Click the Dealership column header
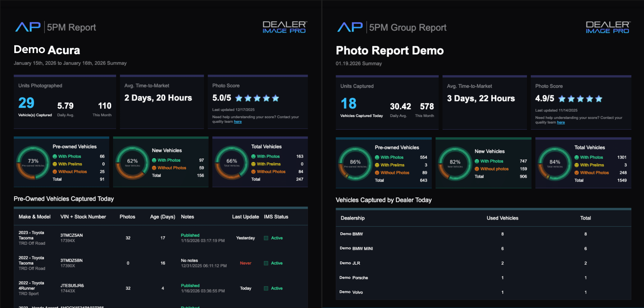This screenshot has height=308, width=644. click(352, 218)
